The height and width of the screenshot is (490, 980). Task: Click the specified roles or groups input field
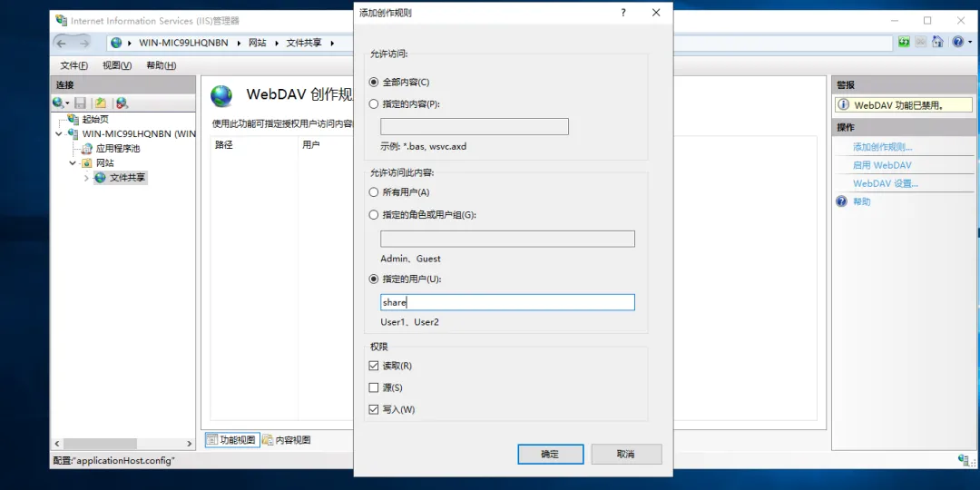point(507,239)
